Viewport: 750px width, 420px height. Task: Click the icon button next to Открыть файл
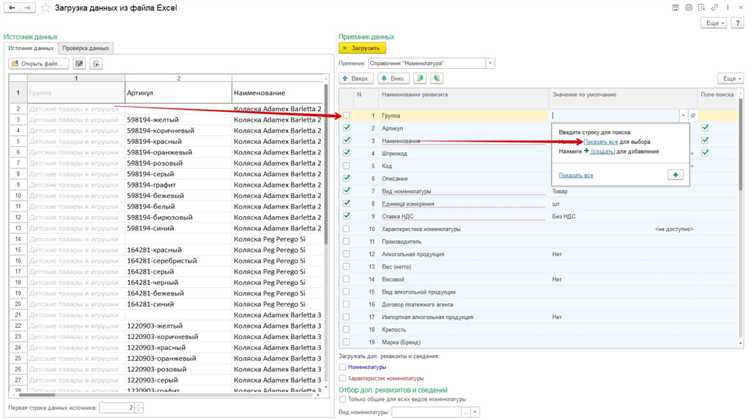pyautogui.click(x=79, y=64)
